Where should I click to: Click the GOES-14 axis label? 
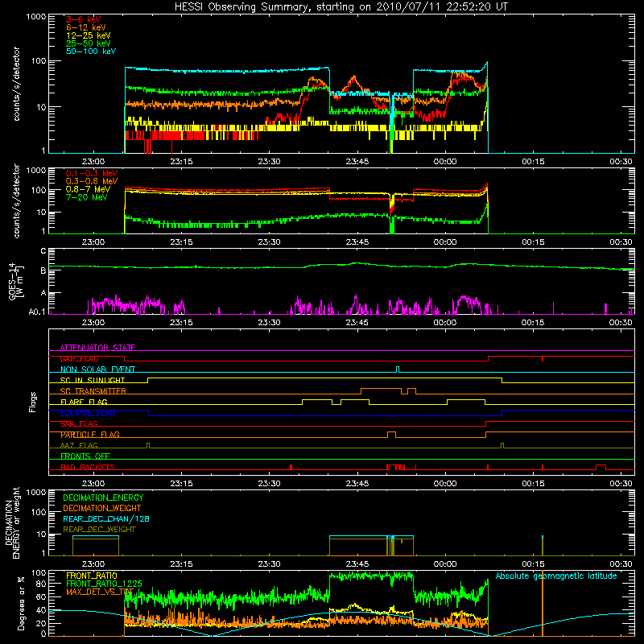click(14, 281)
